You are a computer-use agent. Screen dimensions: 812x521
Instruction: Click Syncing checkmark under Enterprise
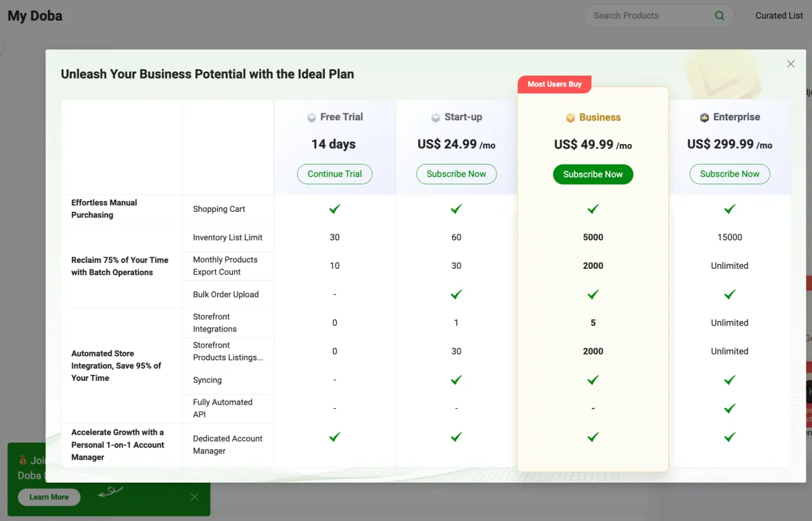coord(729,380)
